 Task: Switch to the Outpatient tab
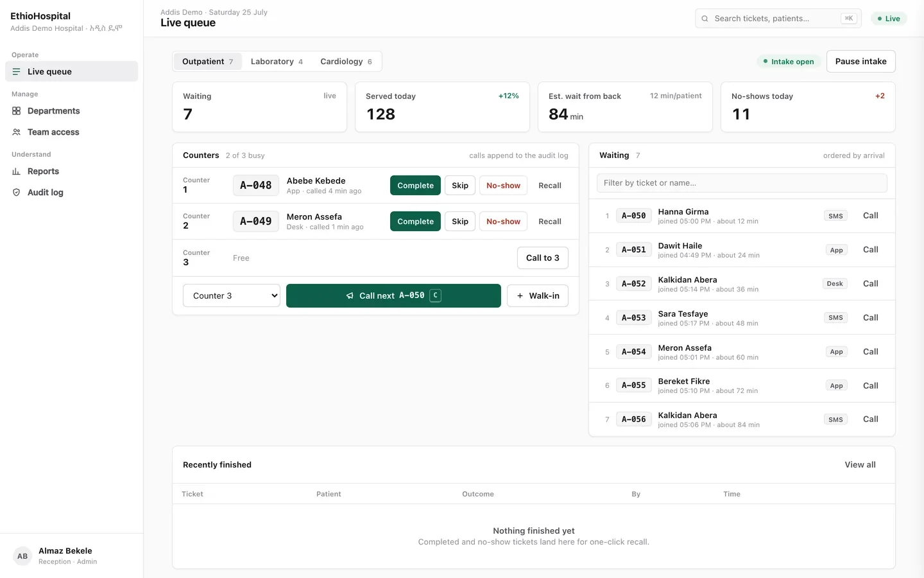(x=207, y=62)
